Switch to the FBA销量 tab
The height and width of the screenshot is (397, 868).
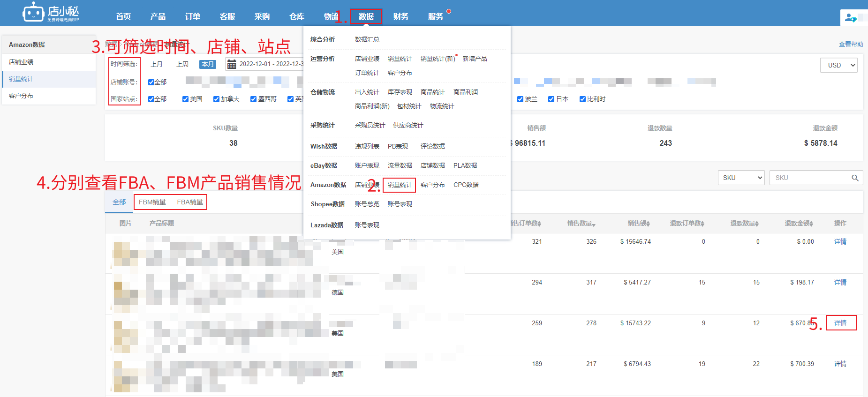190,202
